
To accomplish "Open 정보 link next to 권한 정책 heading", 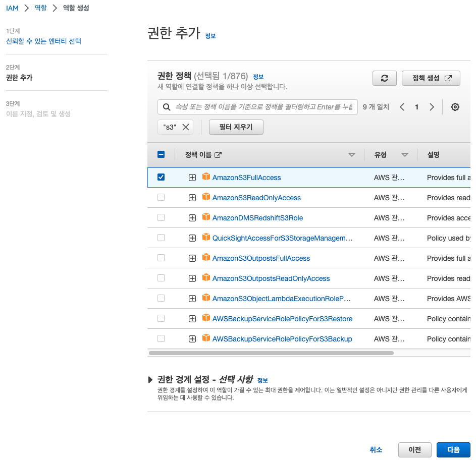I will click(258, 77).
